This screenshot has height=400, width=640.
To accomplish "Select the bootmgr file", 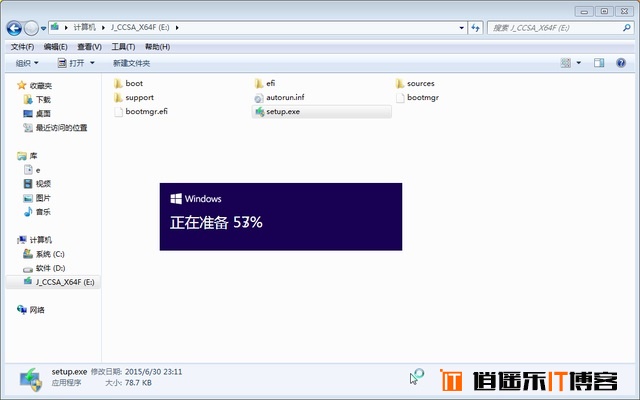I will click(417, 98).
